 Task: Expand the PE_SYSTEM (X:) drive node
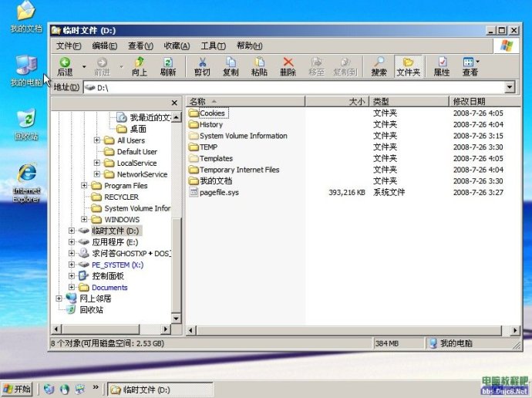(x=71, y=265)
